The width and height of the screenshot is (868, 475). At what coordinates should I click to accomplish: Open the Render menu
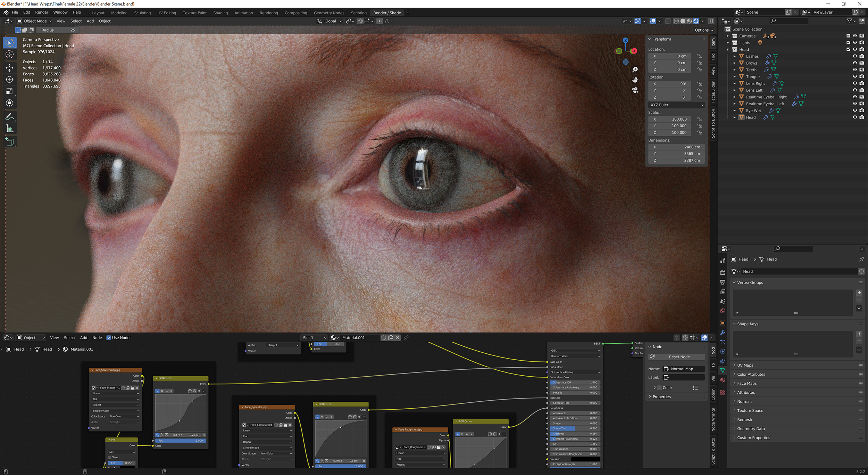click(42, 12)
